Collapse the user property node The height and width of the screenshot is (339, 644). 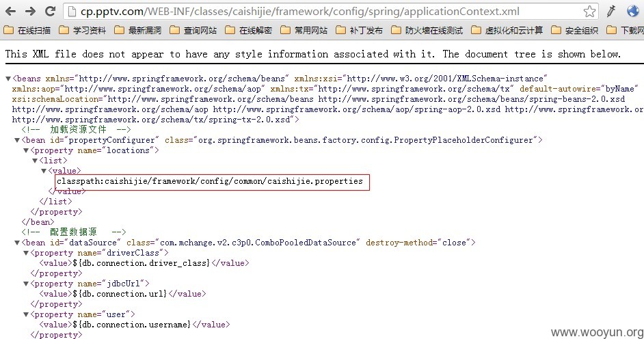(26, 314)
